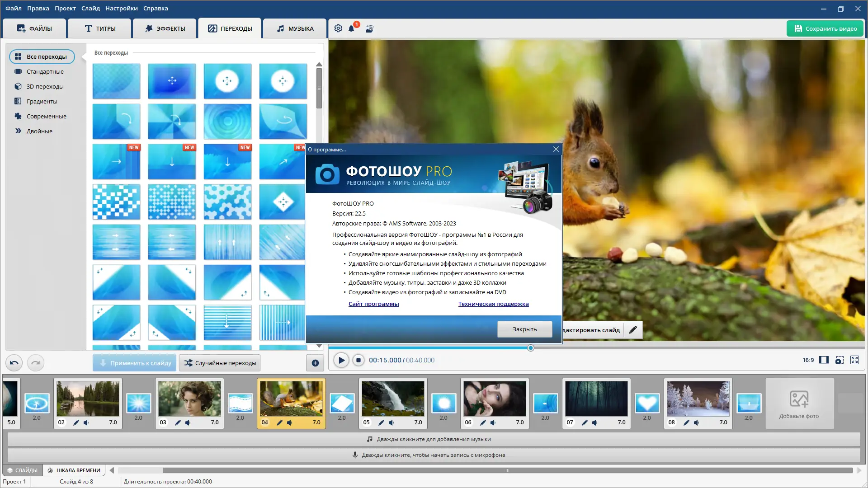Viewport: 868px width, 488px height.
Task: Open the notifications bell icon
Action: (x=351, y=28)
